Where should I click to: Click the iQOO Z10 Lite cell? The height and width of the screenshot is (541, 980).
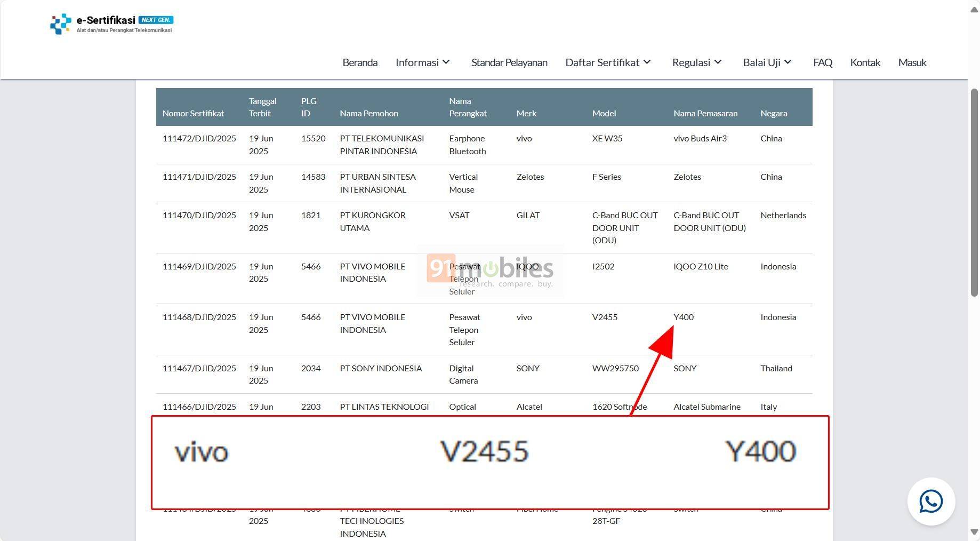pos(701,266)
